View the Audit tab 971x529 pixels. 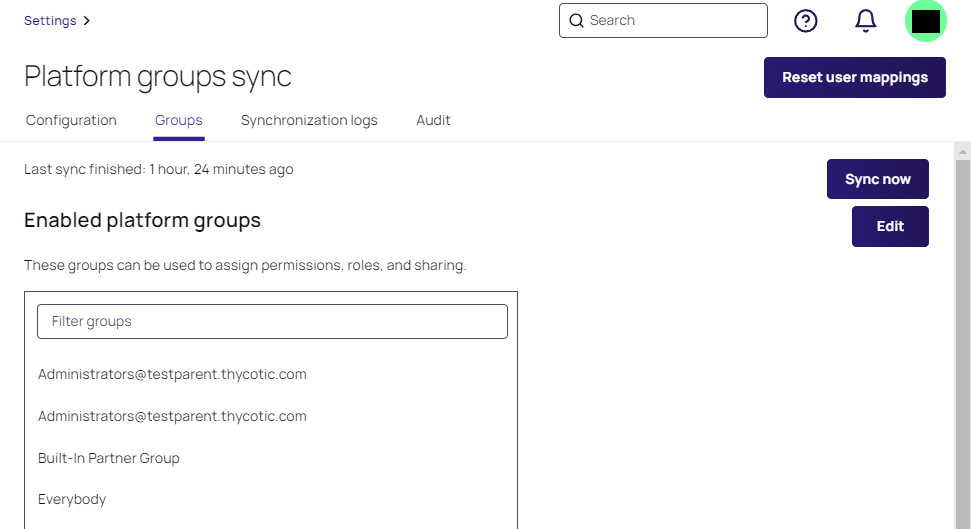point(433,120)
